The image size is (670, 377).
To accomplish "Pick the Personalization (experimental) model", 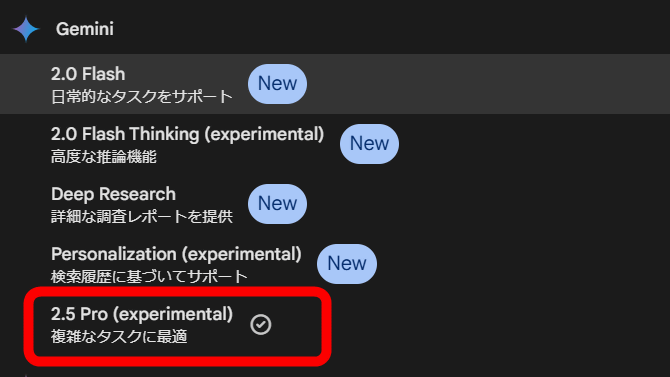I will pos(335,264).
